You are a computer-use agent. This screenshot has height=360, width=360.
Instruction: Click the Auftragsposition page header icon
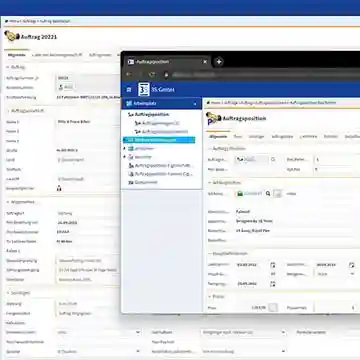[213, 119]
